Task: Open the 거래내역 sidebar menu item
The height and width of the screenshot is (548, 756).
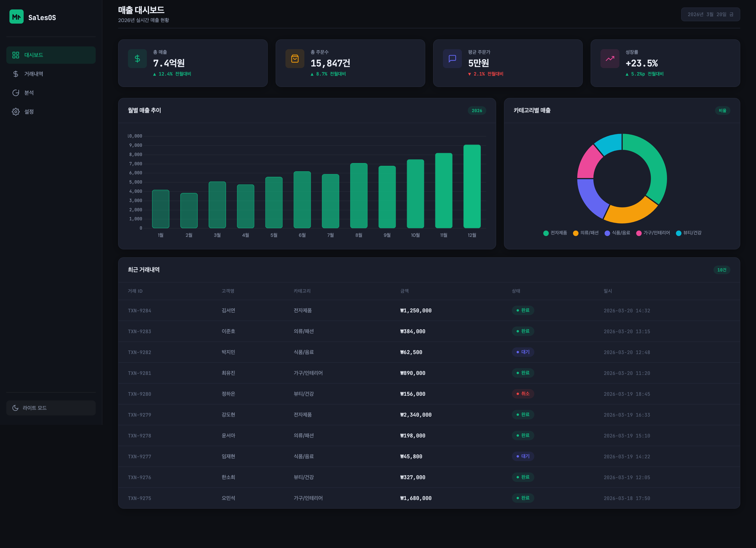Action: (x=51, y=74)
